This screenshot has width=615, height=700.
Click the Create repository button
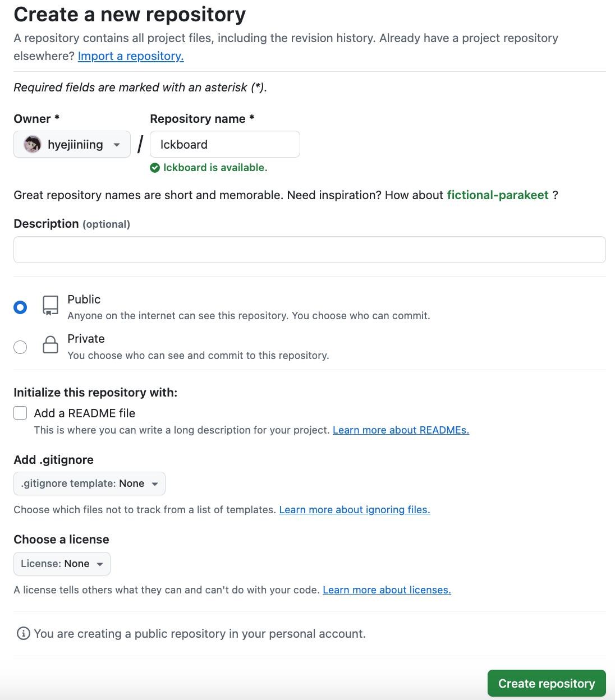546,683
